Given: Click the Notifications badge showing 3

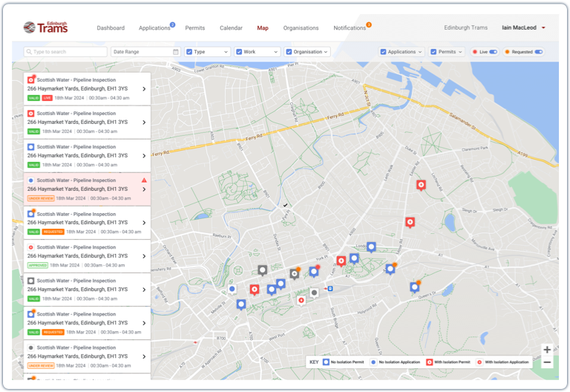Looking at the screenshot, I should point(369,24).
